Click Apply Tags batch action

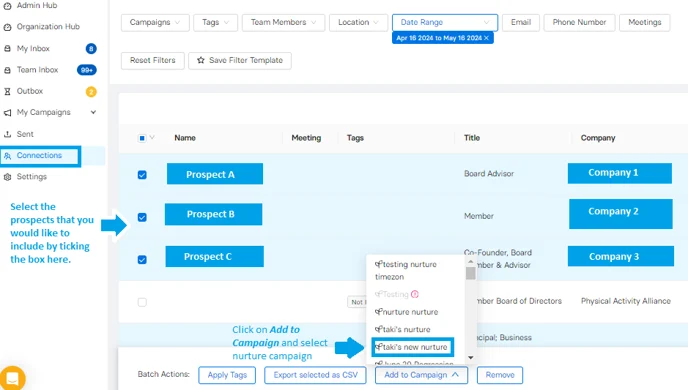click(227, 375)
